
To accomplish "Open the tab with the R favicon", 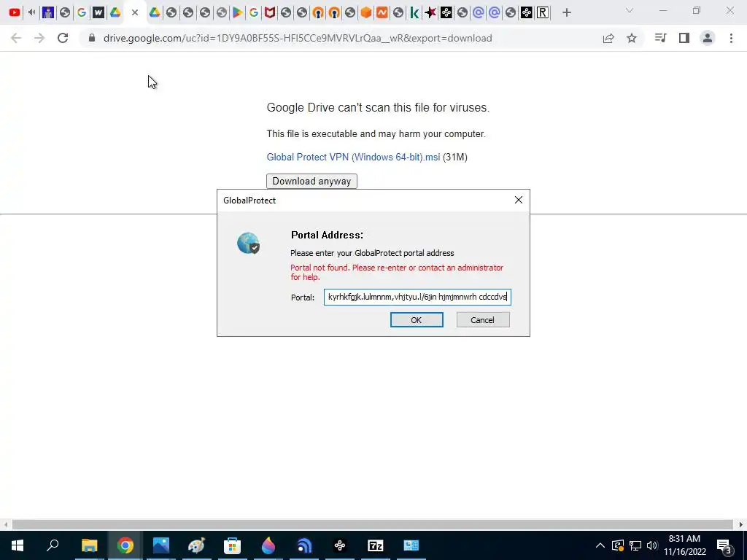I will coord(543,12).
